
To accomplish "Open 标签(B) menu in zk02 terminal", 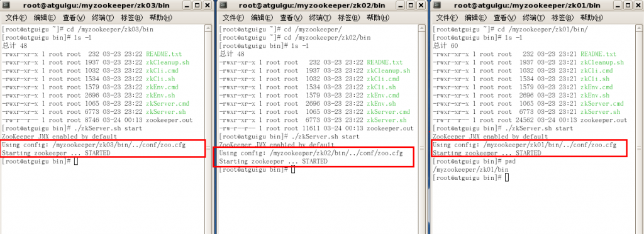I will pyautogui.click(x=348, y=18).
